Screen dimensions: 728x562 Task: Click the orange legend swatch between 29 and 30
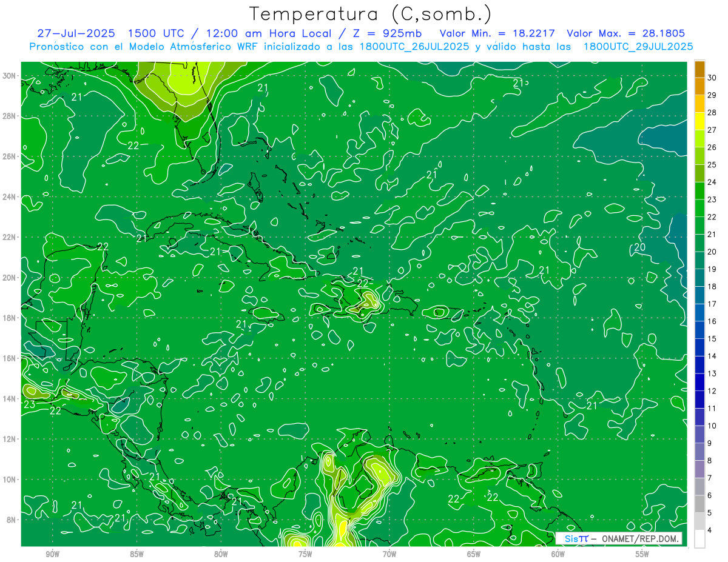point(699,86)
